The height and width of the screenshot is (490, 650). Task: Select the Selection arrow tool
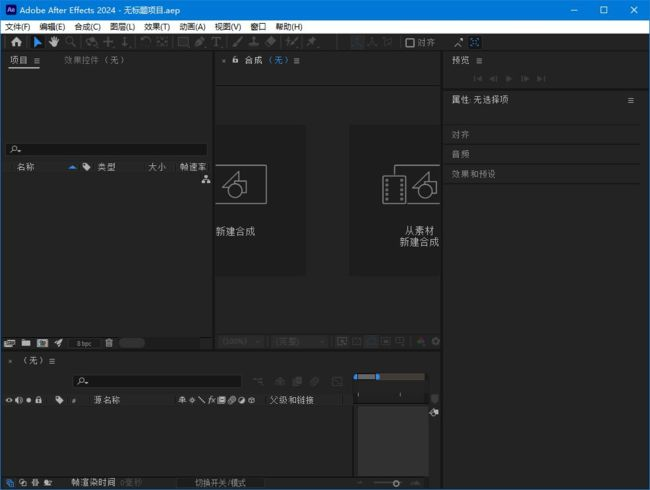tap(38, 42)
